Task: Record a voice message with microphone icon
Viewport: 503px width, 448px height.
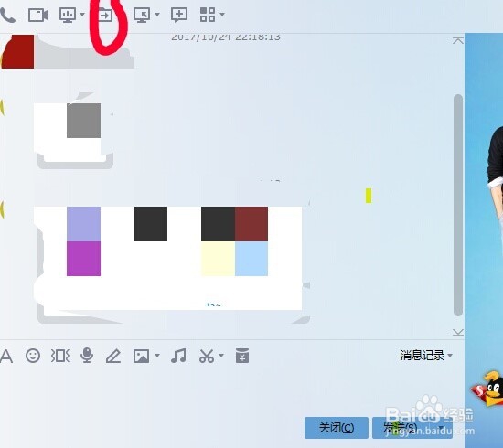Action: (x=87, y=356)
